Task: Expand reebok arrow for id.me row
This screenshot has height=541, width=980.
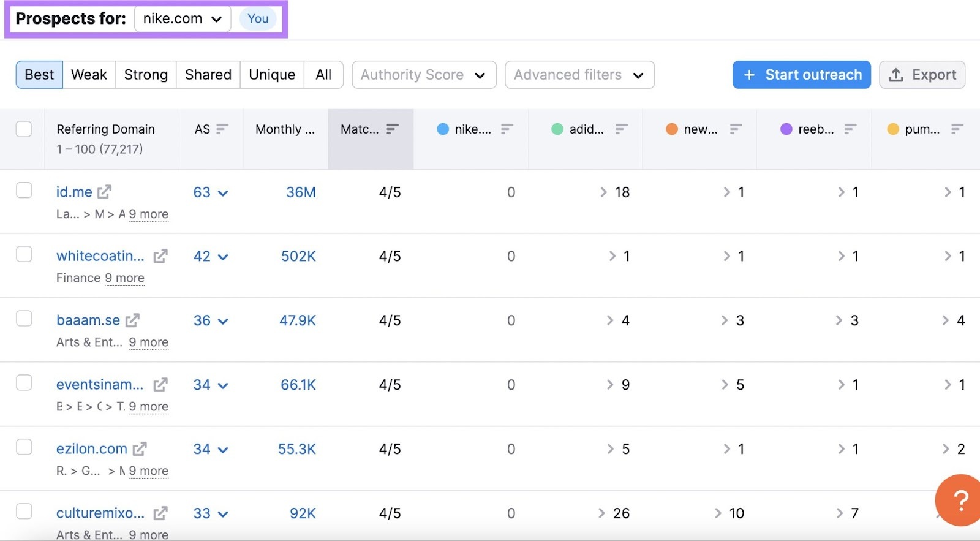Action: [x=842, y=192]
